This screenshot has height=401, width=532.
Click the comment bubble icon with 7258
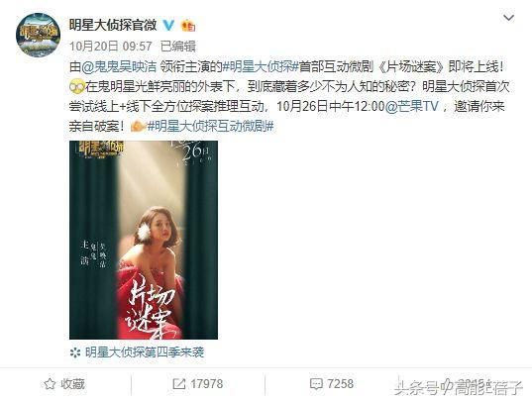316,384
